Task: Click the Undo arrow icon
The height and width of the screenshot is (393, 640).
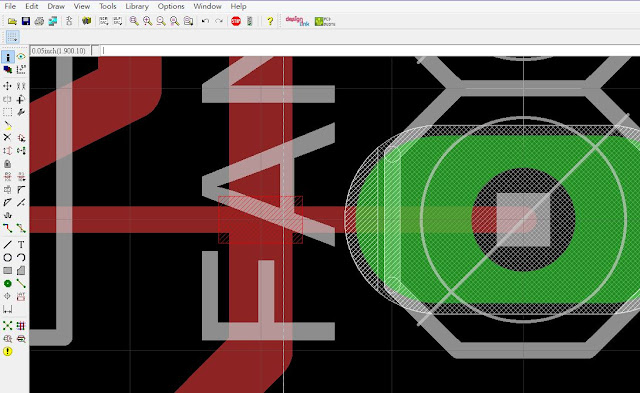Action: [205, 21]
